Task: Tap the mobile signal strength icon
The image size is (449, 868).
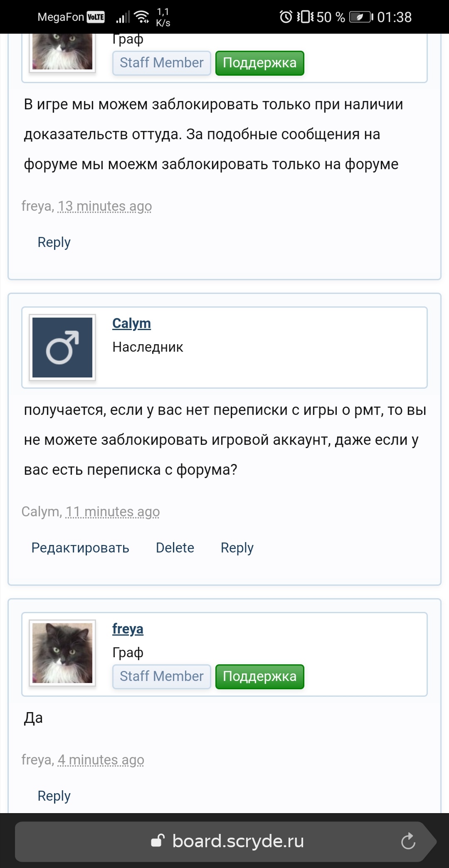Action: click(123, 17)
